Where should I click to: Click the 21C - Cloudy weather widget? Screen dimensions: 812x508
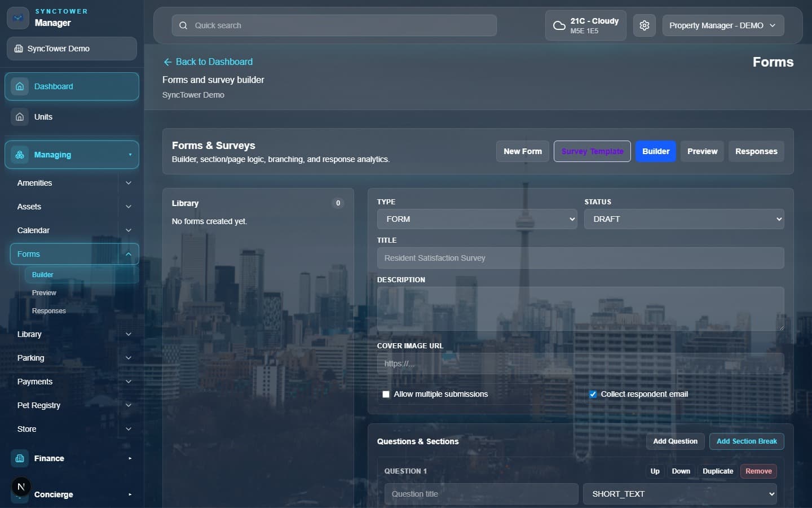[x=585, y=25]
